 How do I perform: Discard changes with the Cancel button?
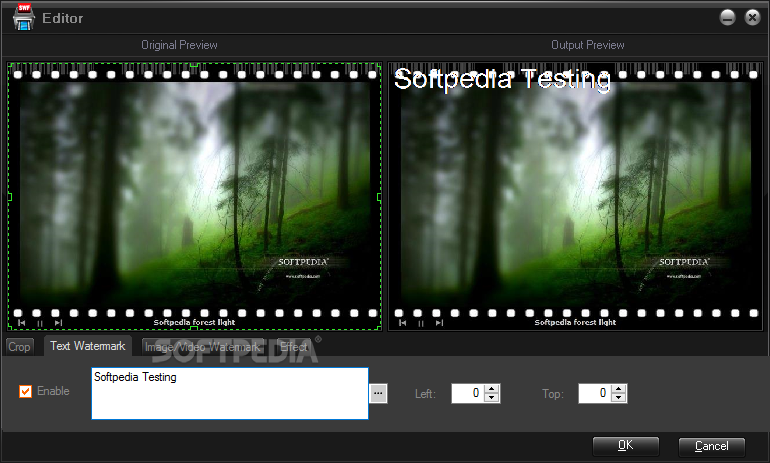(712, 446)
